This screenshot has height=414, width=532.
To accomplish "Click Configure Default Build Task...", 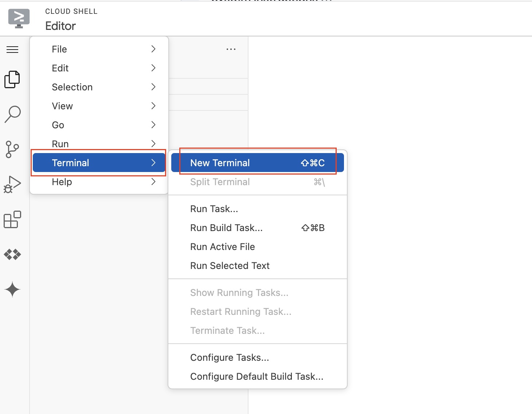I will coord(257,376).
